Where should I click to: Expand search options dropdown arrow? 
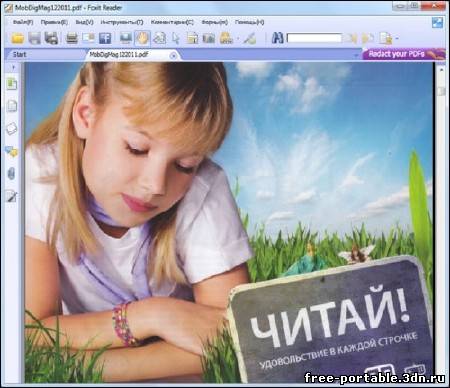pyautogui.click(x=397, y=39)
